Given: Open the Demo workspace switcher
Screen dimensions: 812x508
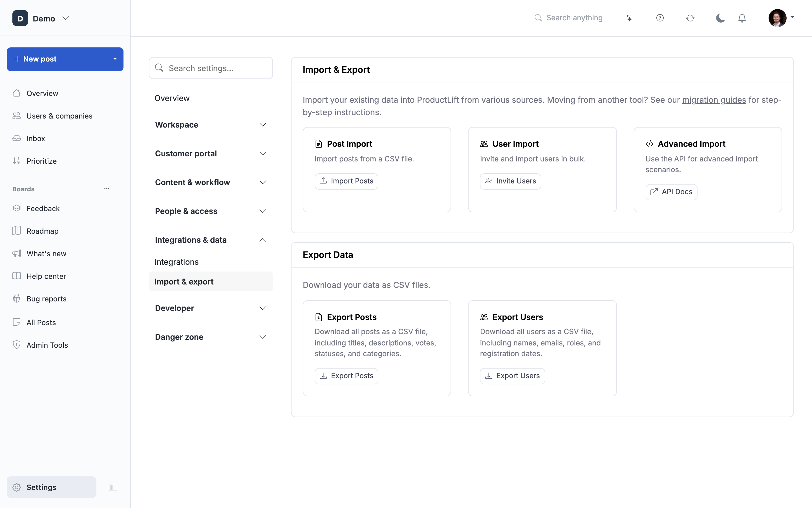Looking at the screenshot, I should coord(41,18).
